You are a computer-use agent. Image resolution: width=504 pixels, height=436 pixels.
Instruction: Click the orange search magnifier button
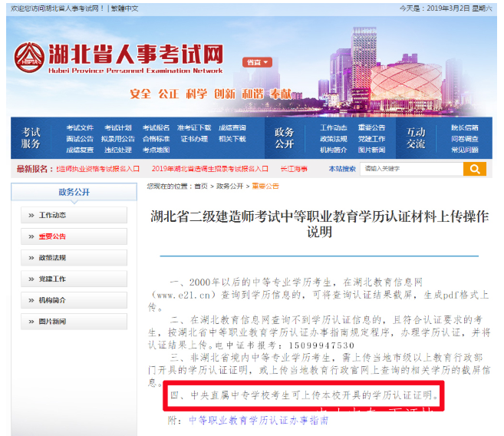click(474, 169)
